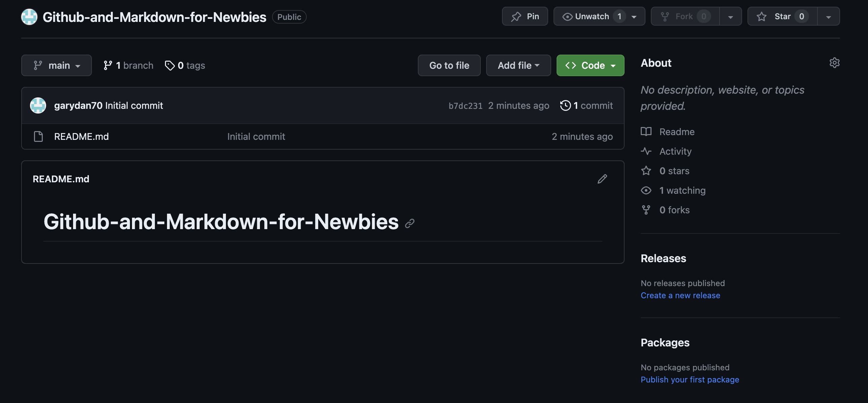The image size is (868, 403).
Task: Open repository settings gear icon
Action: [x=835, y=63]
